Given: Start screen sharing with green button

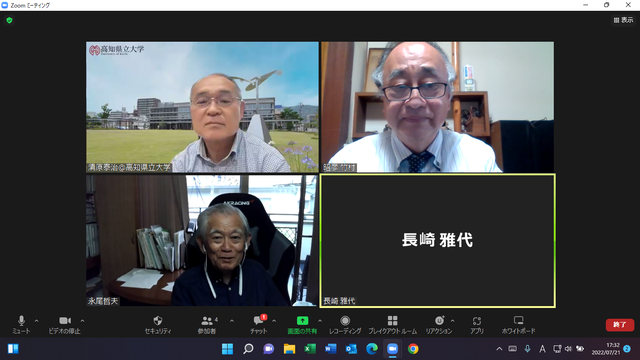Looking at the screenshot, I should pos(302,325).
